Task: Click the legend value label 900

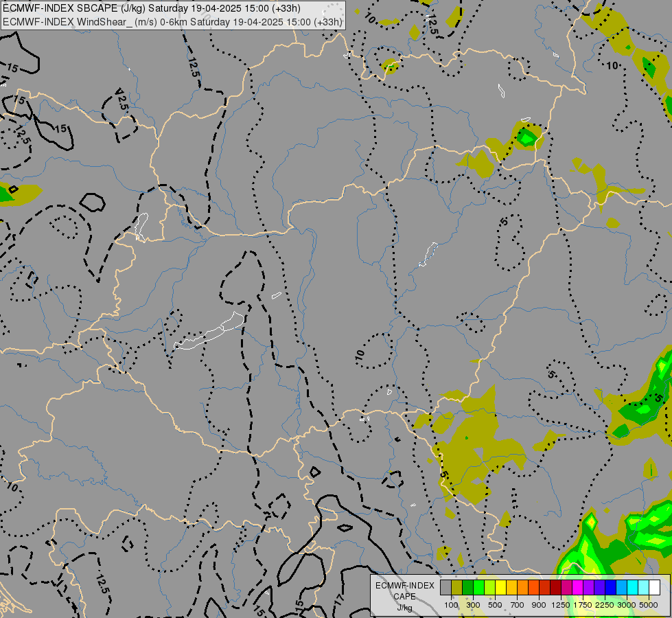Action: point(539,605)
